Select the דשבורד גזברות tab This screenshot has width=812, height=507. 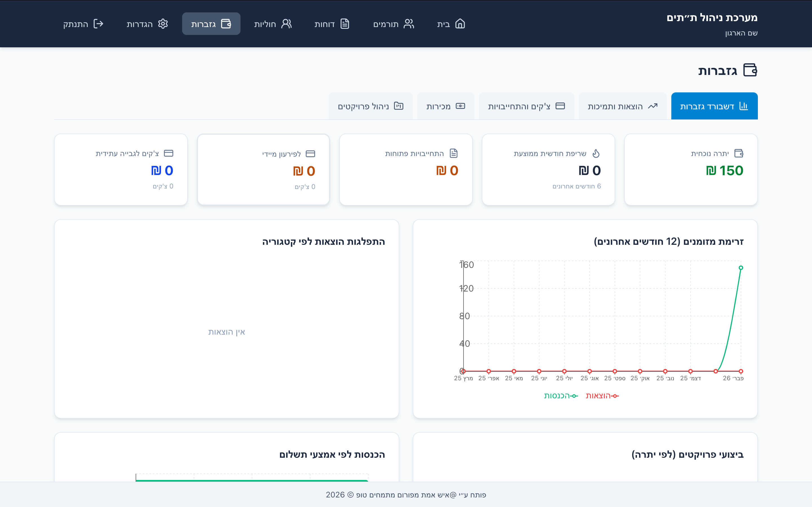[714, 106]
